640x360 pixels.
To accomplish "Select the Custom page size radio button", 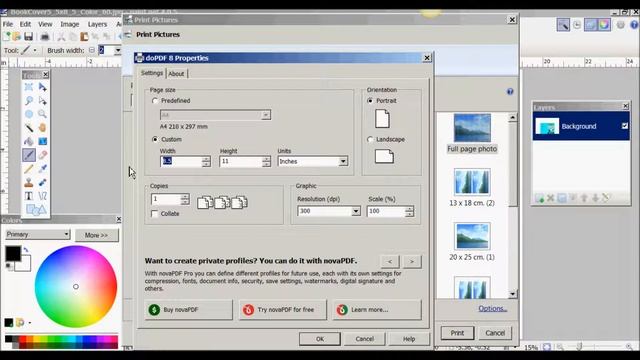I will click(x=155, y=139).
